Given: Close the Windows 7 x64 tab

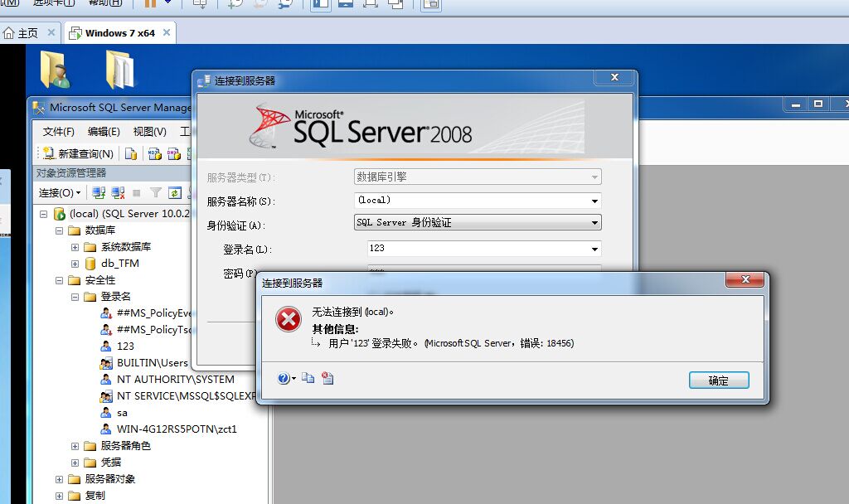Looking at the screenshot, I should pyautogui.click(x=167, y=32).
